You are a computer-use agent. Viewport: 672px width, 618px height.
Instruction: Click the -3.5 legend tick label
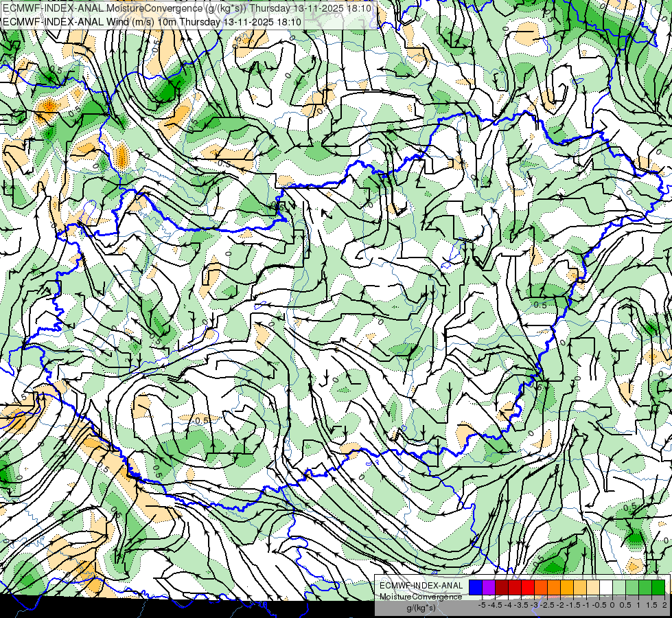pyautogui.click(x=521, y=605)
